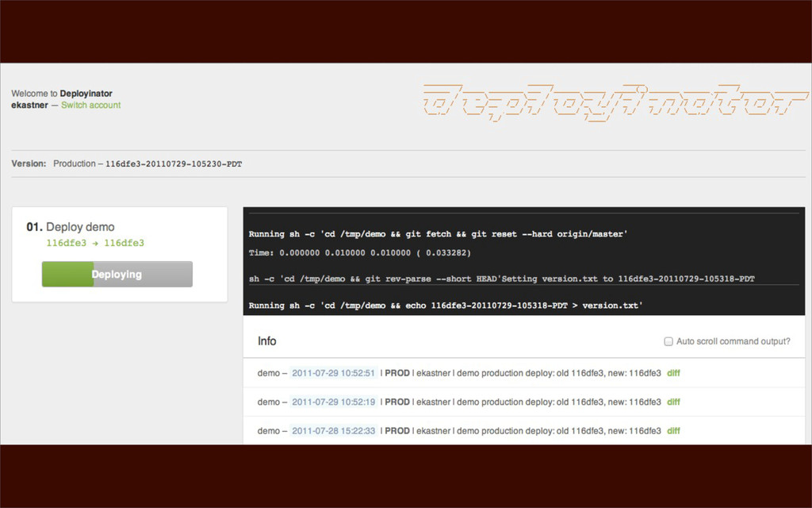Viewport: 812px width, 508px height.
Task: Click timestamp 2011-07-28 15:22:33
Action: (x=334, y=431)
